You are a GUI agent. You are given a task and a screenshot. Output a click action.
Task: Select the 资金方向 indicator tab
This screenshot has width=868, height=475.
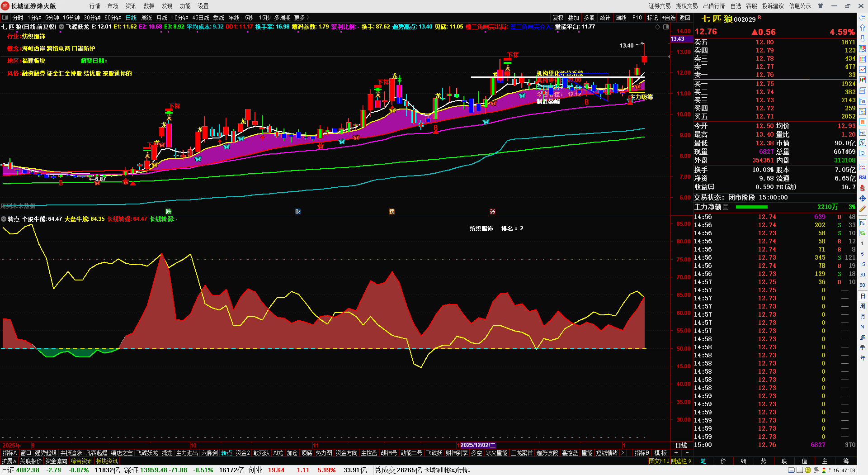point(347,453)
